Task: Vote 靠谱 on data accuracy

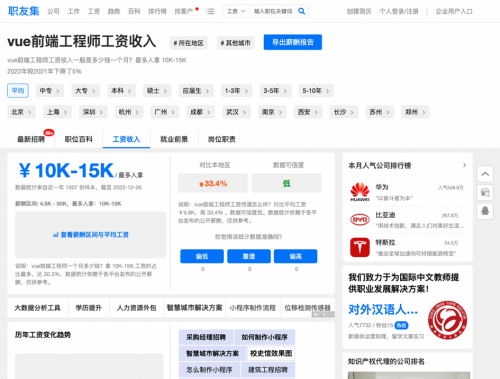Action: 249,256
